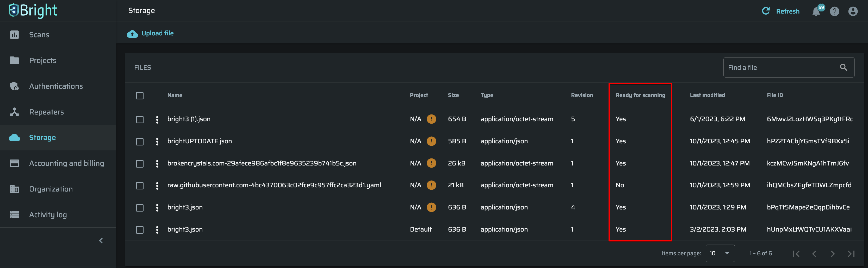Open row menu for raw.githubusercontent.com yaml file
The height and width of the screenshot is (268, 868).
point(157,186)
